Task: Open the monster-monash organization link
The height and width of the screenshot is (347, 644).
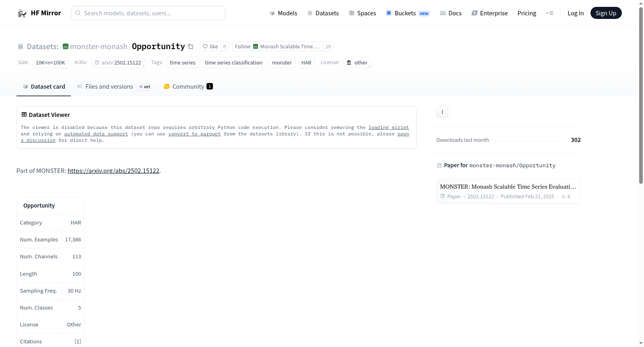Action: 99,47
